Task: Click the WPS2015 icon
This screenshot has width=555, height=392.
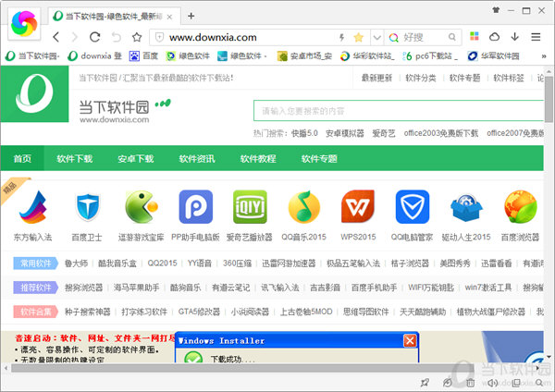Action: [358, 207]
